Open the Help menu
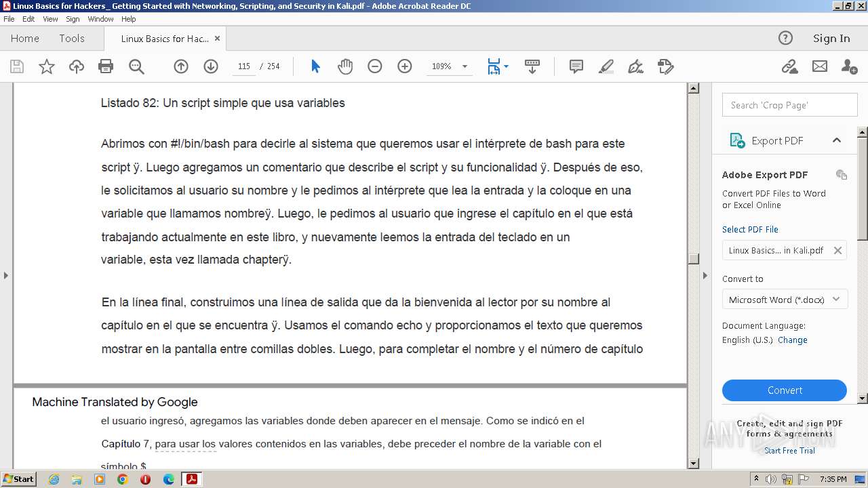The width and height of the screenshot is (868, 488). [128, 19]
